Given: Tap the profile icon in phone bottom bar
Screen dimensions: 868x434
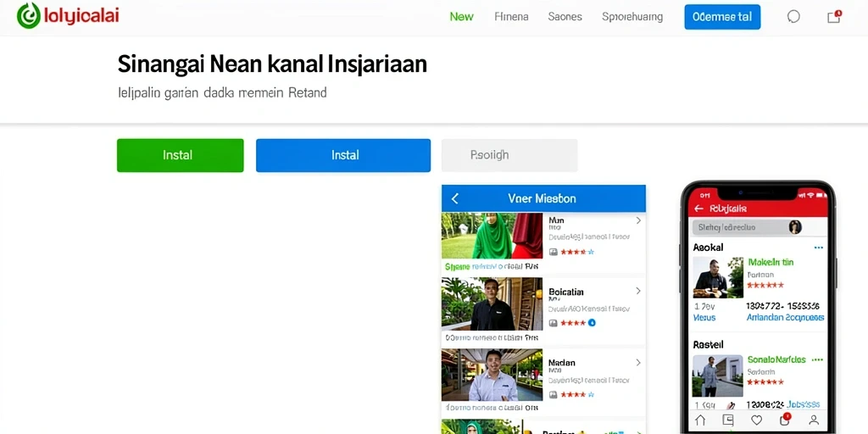Looking at the screenshot, I should tap(813, 420).
